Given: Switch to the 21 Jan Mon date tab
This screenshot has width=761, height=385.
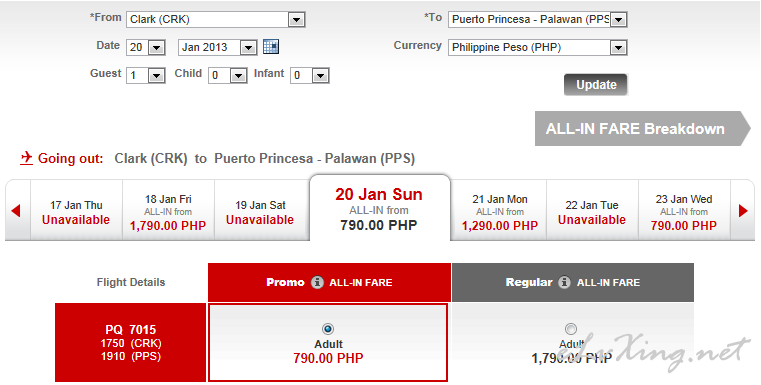Looking at the screenshot, I should 499,211.
